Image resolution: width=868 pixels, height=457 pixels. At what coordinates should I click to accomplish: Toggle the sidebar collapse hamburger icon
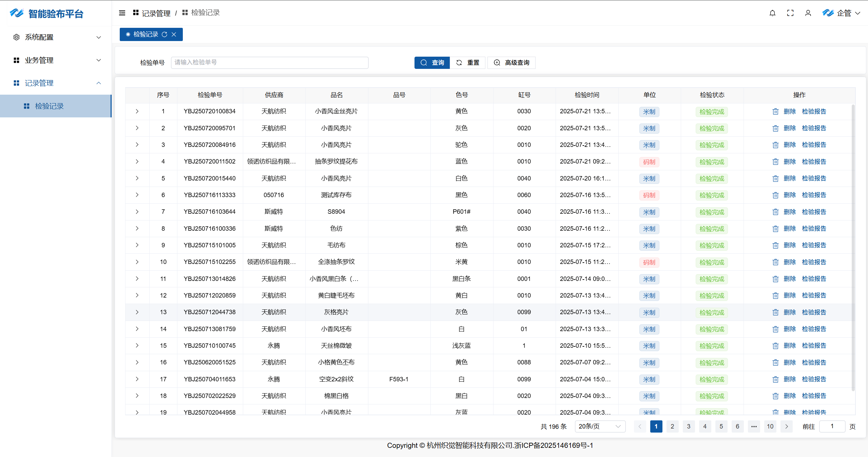coord(122,13)
